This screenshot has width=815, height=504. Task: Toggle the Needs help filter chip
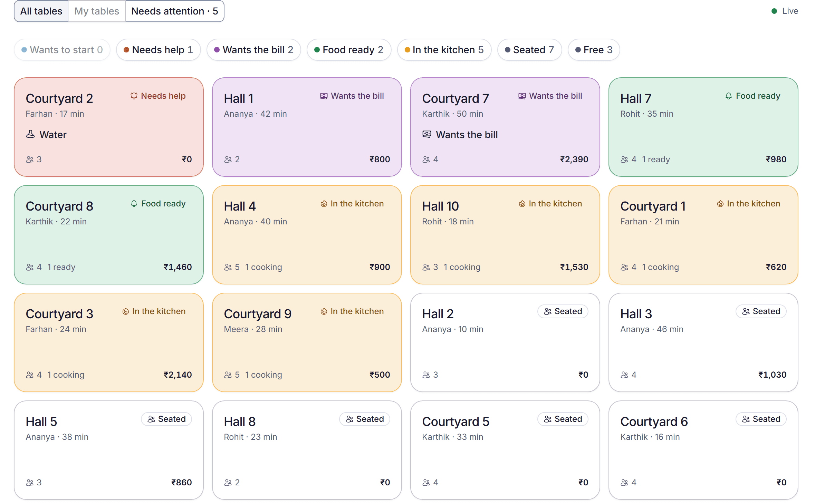pos(159,50)
